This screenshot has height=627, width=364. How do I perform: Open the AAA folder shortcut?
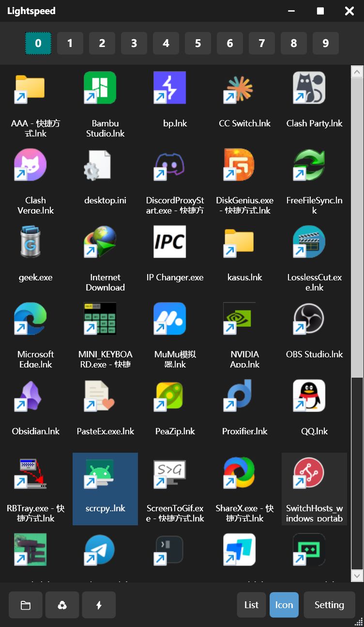(x=30, y=88)
